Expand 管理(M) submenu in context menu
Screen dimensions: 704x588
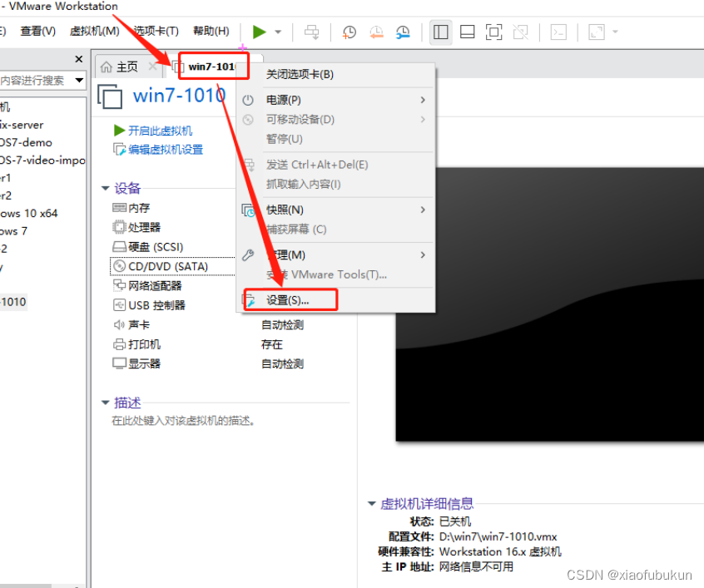pos(337,255)
